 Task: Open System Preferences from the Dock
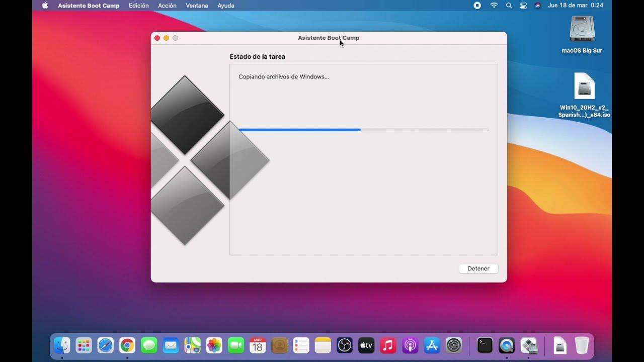(454, 345)
